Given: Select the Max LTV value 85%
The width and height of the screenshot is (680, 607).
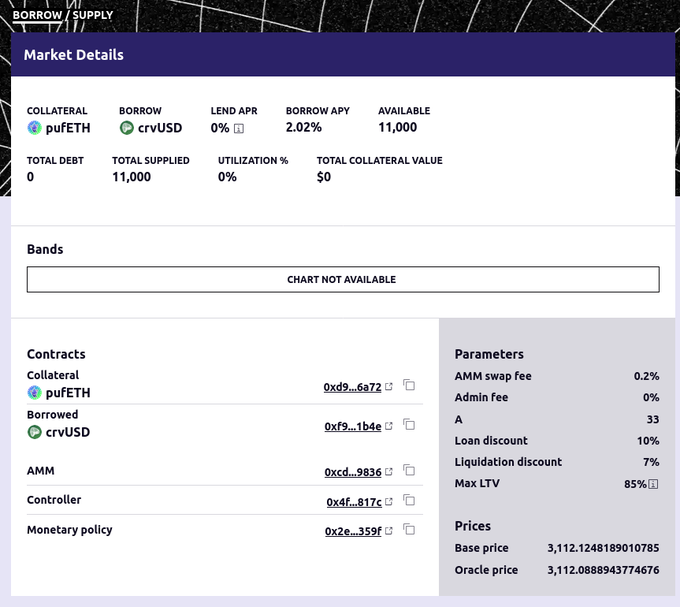Looking at the screenshot, I should pos(635,484).
